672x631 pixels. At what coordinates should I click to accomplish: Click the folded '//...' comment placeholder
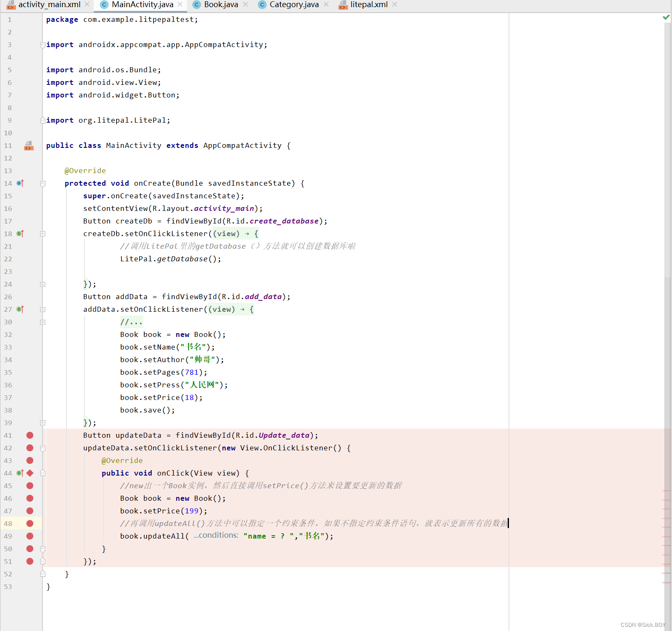point(131,322)
